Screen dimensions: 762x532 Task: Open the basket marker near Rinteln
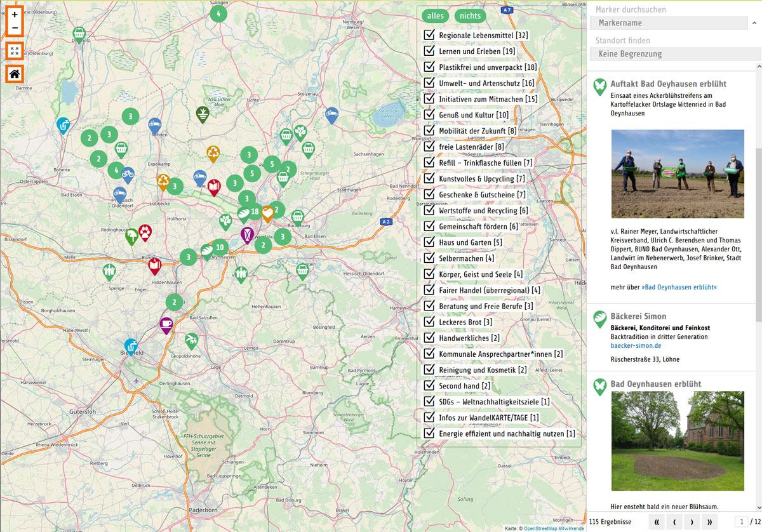(302, 270)
